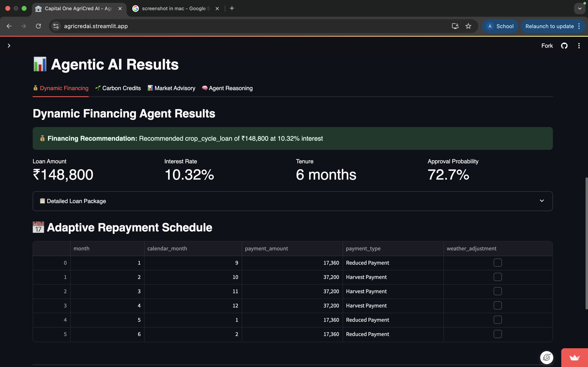
Task: Expand the collapsed sidebar arrow
Action: [x=9, y=46]
